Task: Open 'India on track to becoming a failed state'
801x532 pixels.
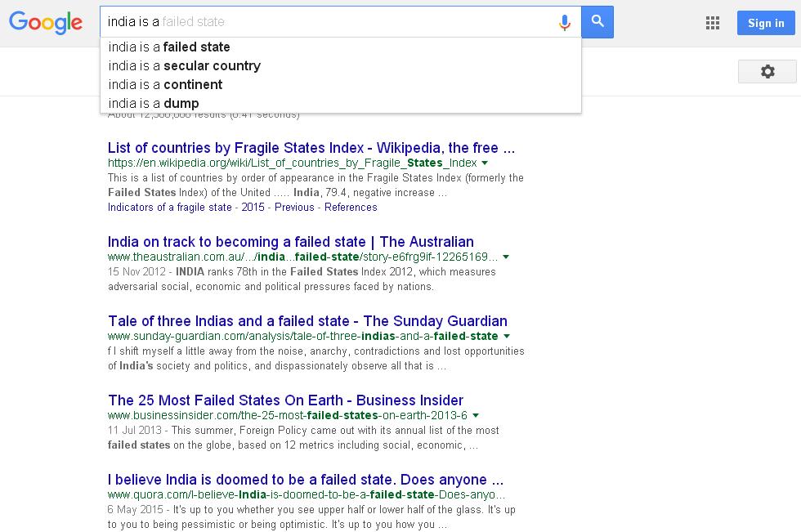Action: pyautogui.click(x=291, y=242)
